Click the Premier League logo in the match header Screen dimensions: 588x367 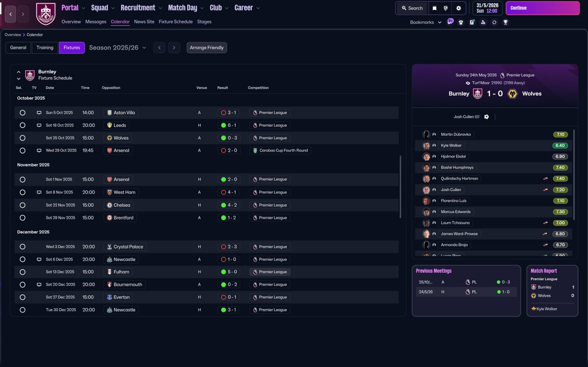click(503, 75)
